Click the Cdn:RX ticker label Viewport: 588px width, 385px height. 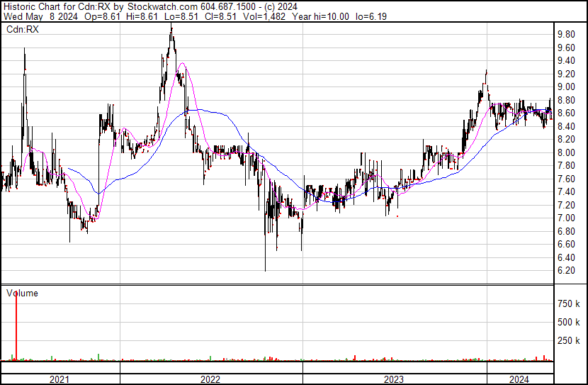click(x=22, y=29)
